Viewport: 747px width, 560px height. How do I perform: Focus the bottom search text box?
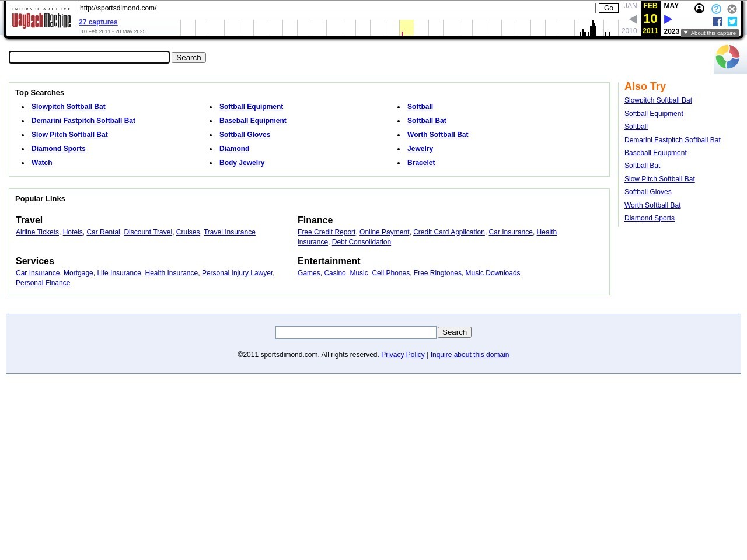pos(356,332)
